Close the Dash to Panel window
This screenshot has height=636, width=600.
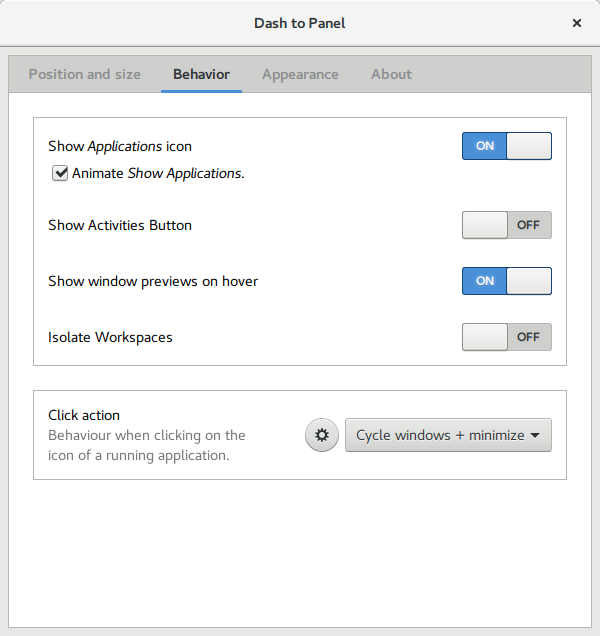[x=577, y=22]
